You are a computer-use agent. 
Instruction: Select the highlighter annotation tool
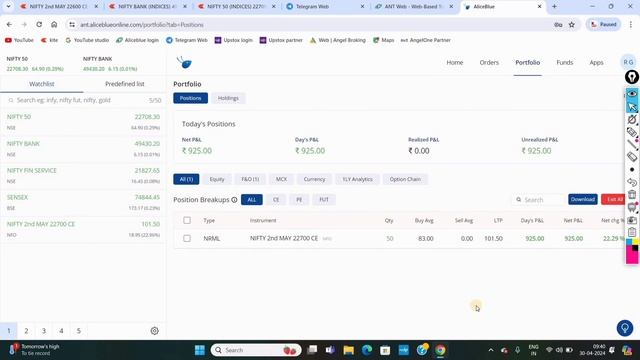[x=632, y=132]
